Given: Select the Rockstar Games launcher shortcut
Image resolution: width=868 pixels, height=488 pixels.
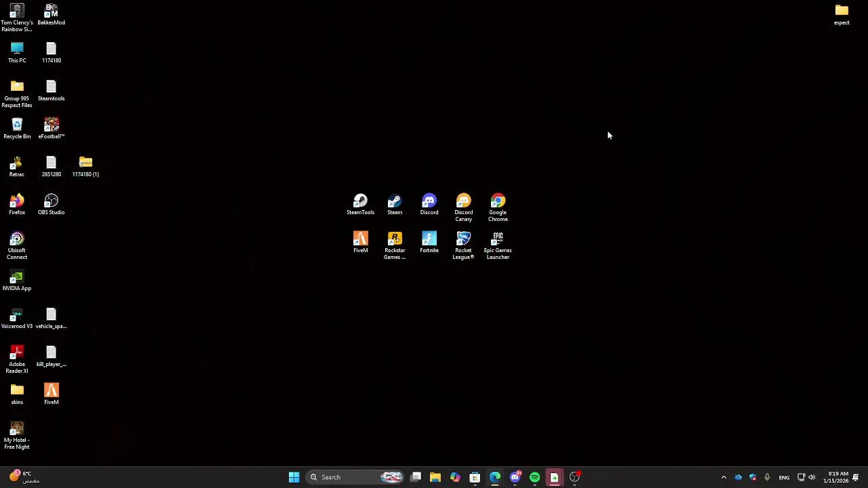Looking at the screenshot, I should pyautogui.click(x=395, y=245).
